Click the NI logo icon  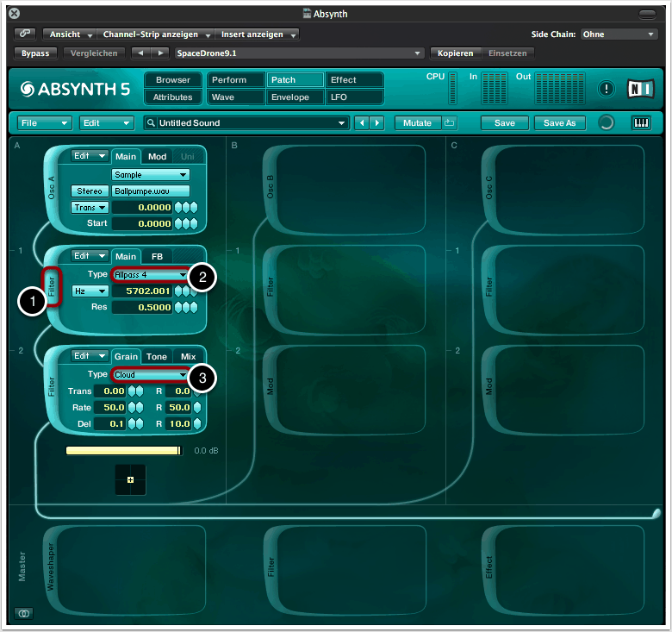pyautogui.click(x=640, y=88)
